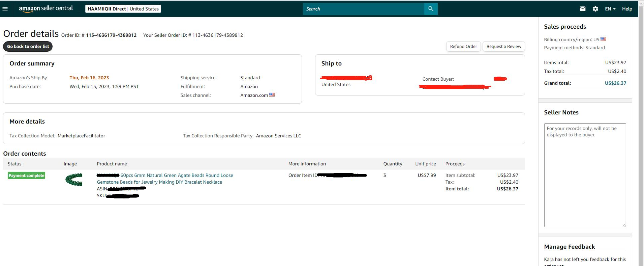Click the Grand total US$26.37 value
644x266 pixels.
(615, 83)
